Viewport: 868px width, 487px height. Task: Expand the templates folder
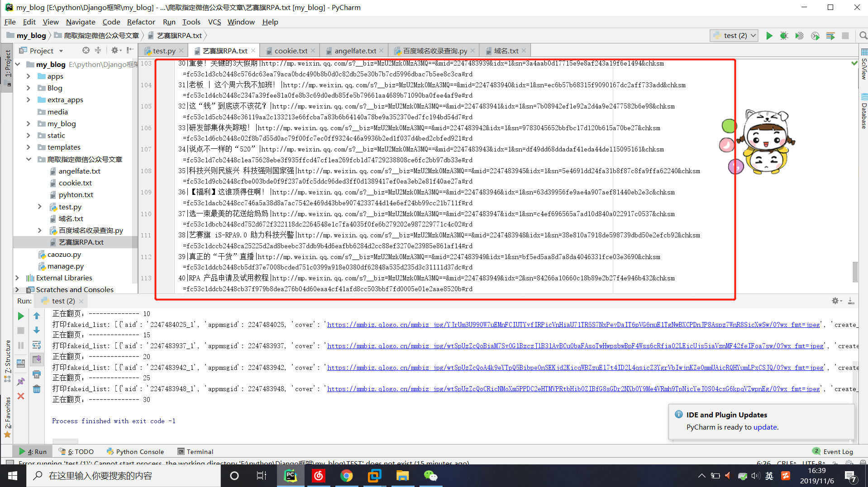click(29, 147)
